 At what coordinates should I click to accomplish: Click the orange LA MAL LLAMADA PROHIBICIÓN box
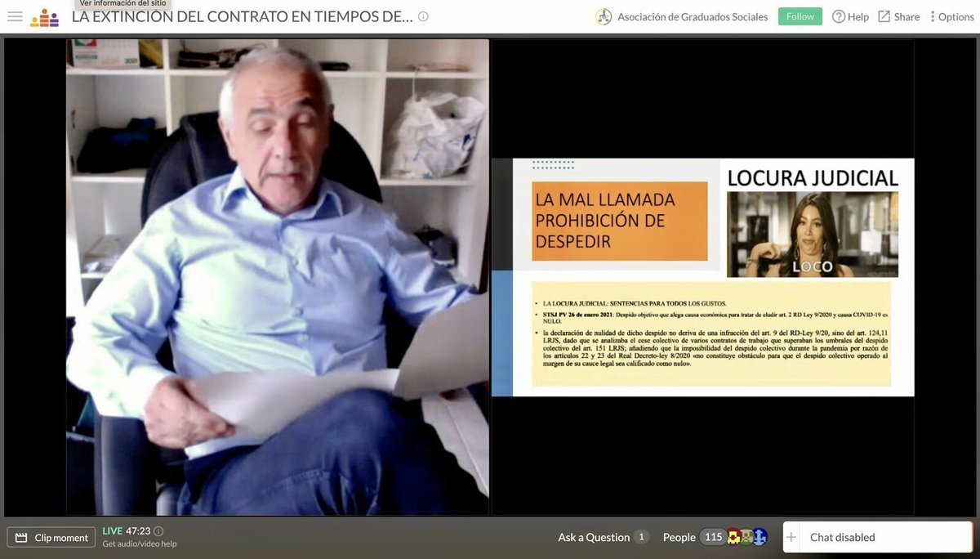(620, 221)
